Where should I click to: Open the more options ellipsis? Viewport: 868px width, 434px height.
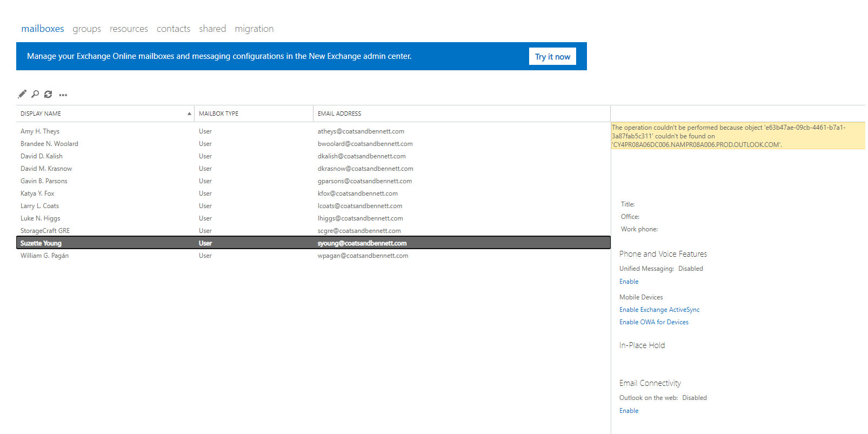[x=63, y=95]
